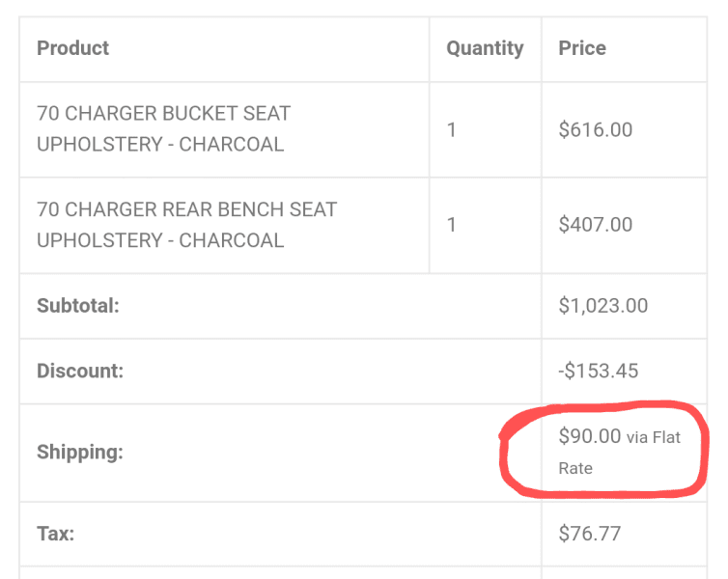The width and height of the screenshot is (728, 579).
Task: Click the Shipping label
Action: click(80, 452)
